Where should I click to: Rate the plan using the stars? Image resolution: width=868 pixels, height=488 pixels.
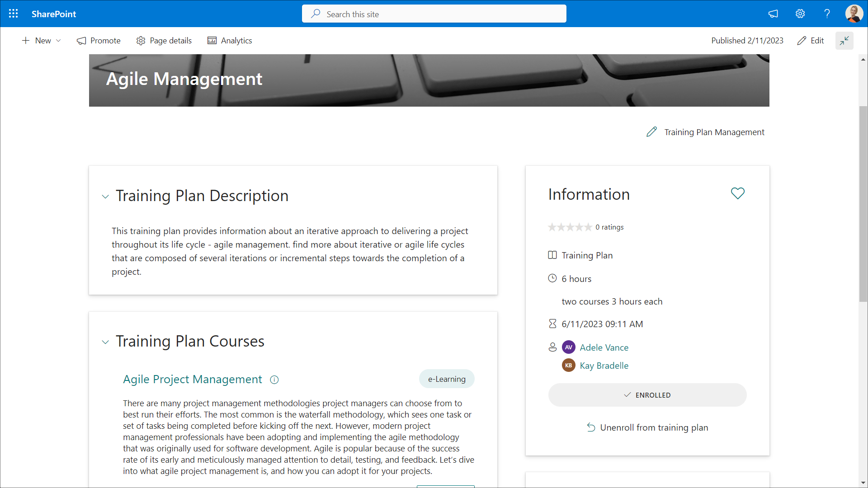[x=570, y=227]
